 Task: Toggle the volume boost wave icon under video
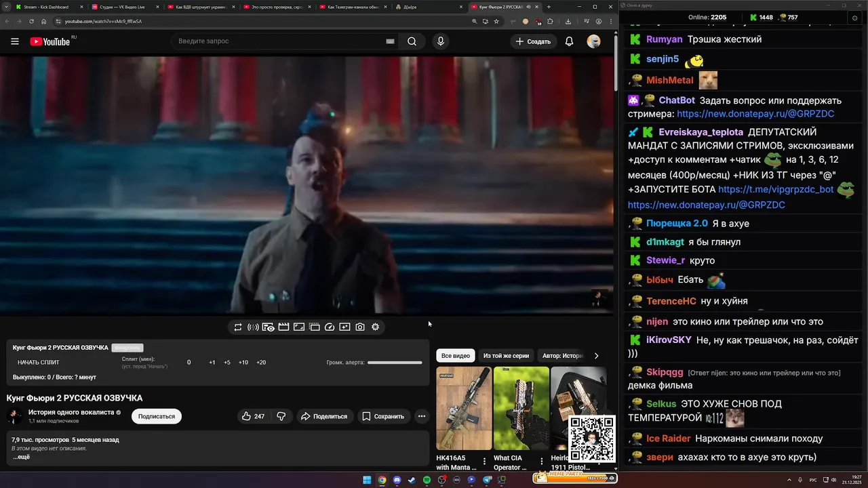(x=253, y=327)
